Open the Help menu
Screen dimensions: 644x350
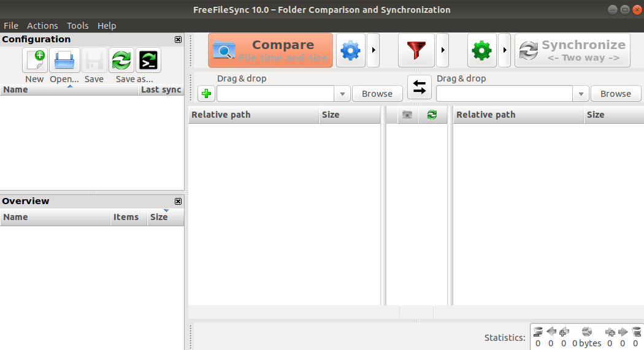pos(107,26)
